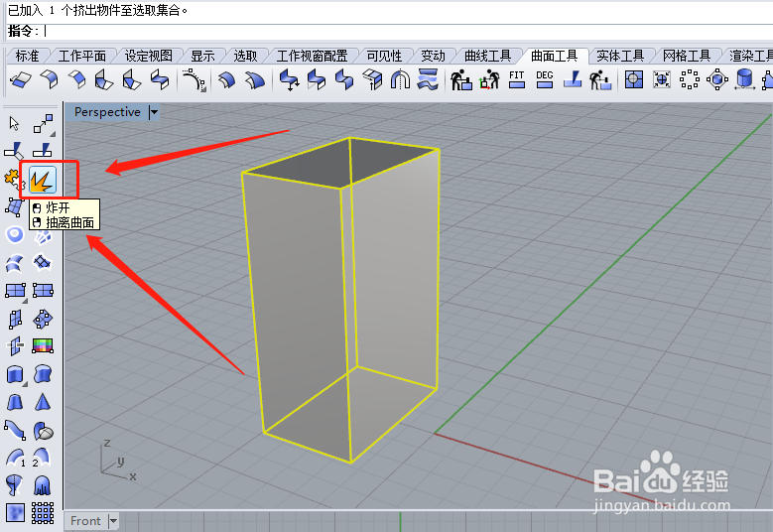Switch to the 标准 tab

(27, 56)
